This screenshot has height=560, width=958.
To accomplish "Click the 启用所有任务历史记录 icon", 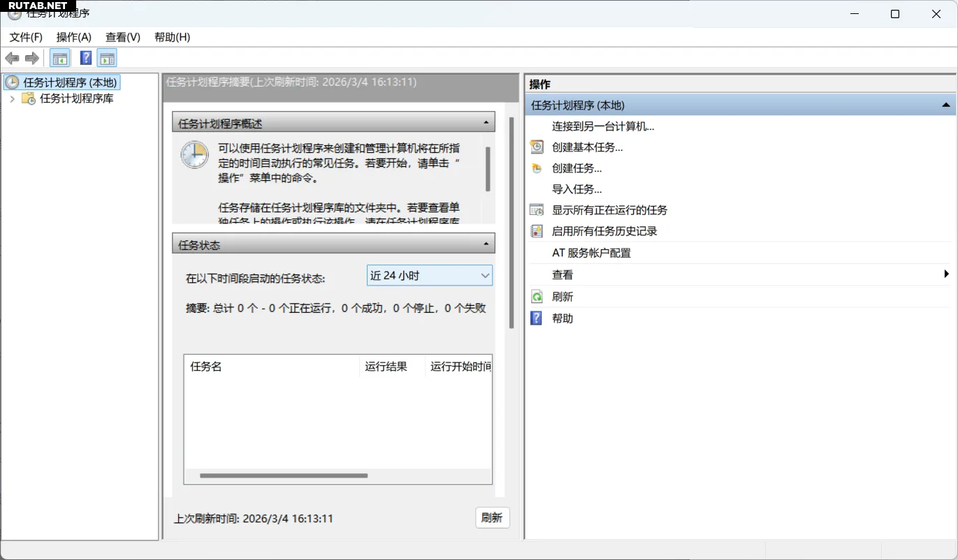I will [x=537, y=231].
